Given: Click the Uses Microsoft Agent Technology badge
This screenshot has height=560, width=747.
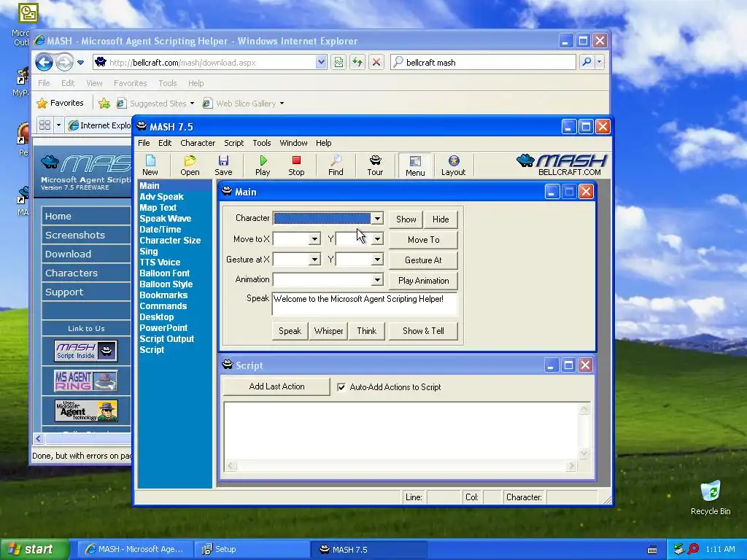Looking at the screenshot, I should click(x=86, y=411).
